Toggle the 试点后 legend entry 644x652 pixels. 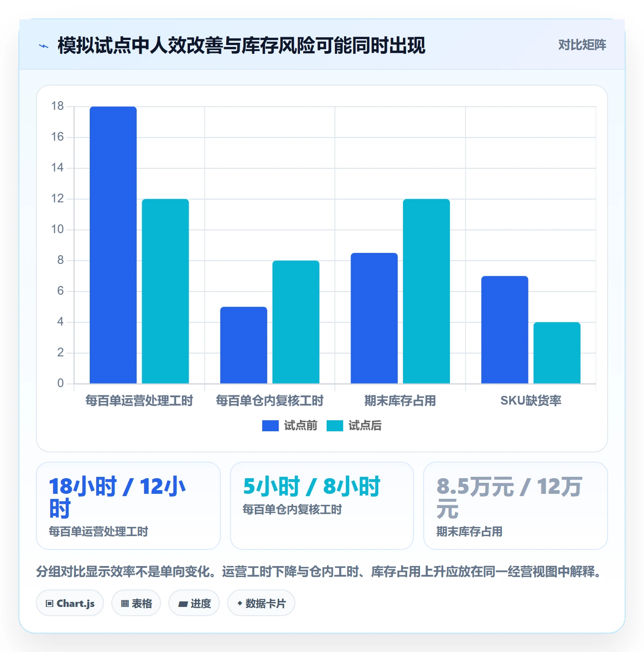point(354,426)
